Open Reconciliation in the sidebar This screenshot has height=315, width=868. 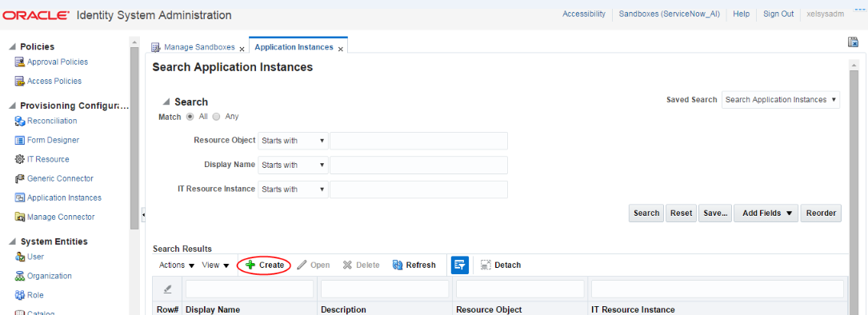52,121
